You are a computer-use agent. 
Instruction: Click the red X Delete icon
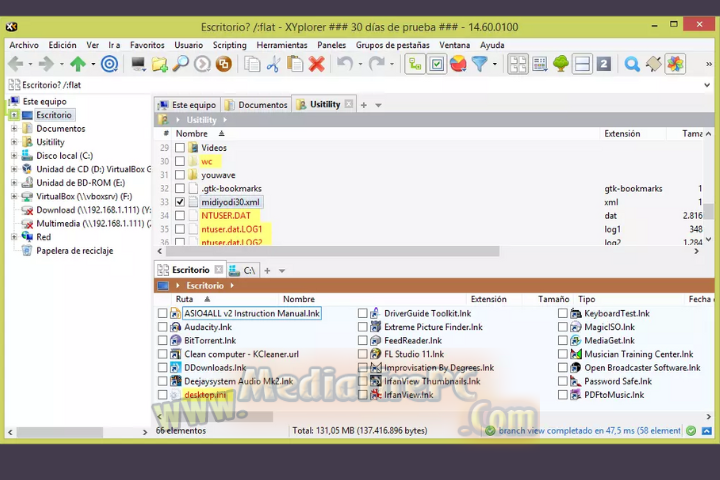point(316,64)
